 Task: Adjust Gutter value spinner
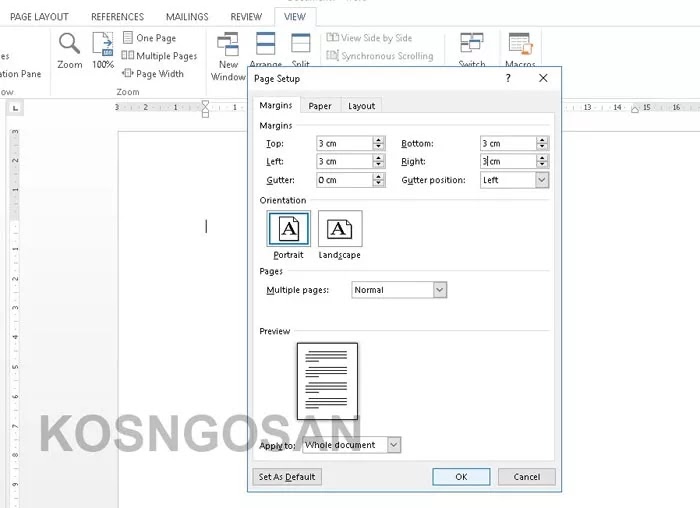point(379,180)
